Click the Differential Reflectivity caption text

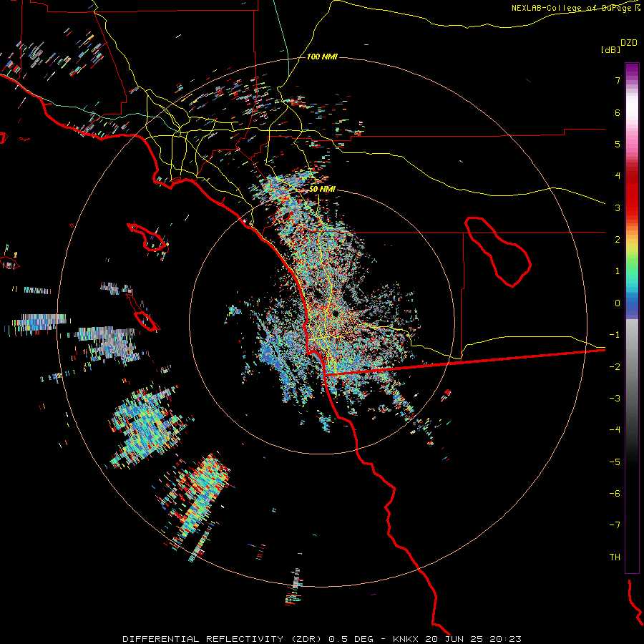tap(321, 639)
